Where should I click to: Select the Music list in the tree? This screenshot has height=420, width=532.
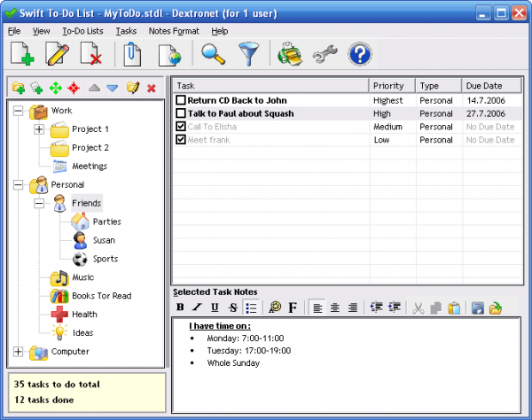coord(82,278)
